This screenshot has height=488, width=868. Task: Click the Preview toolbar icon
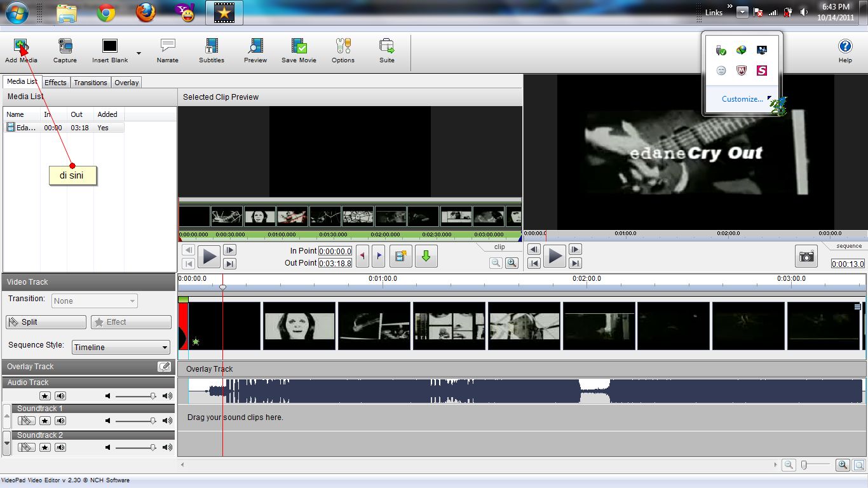[255, 51]
